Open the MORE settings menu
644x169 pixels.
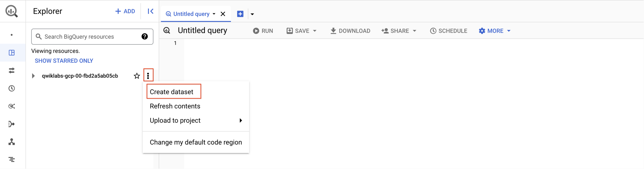click(x=495, y=31)
